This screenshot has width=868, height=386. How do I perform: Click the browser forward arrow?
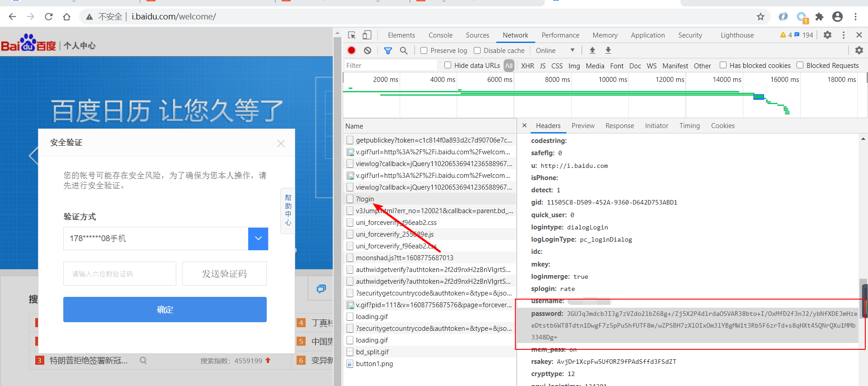click(x=30, y=17)
